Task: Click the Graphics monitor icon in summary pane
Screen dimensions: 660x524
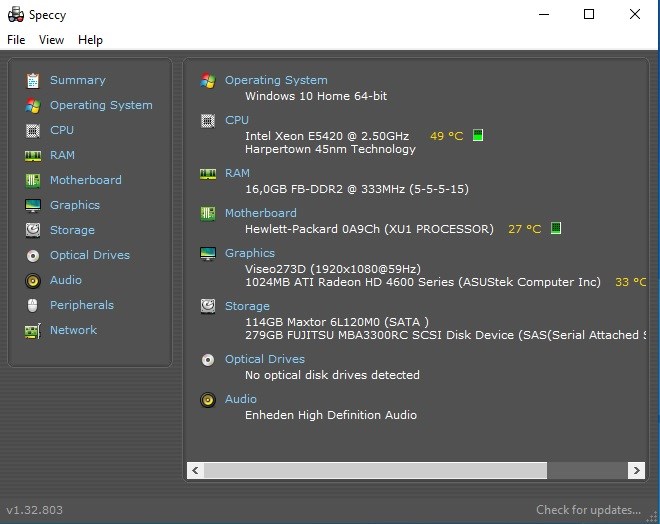Action: click(208, 253)
